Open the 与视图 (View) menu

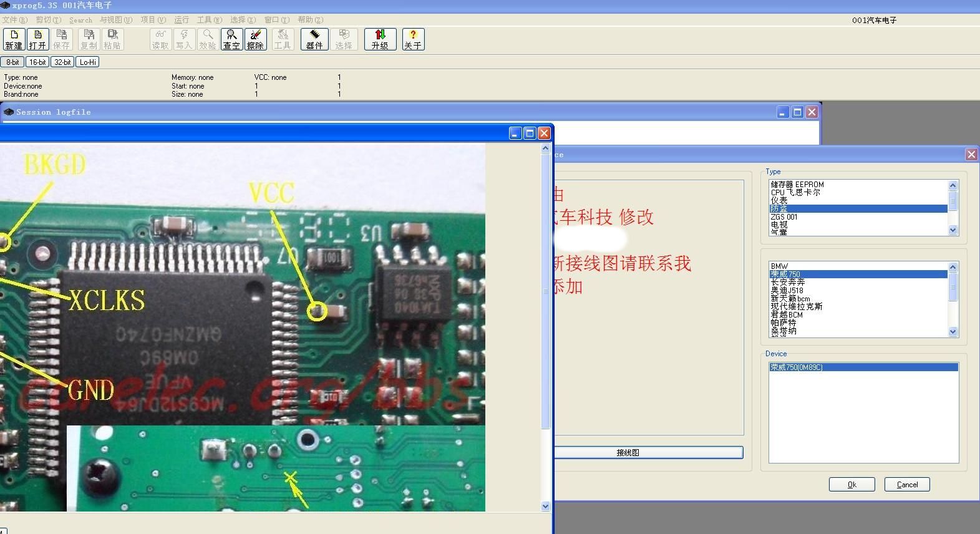116,20
